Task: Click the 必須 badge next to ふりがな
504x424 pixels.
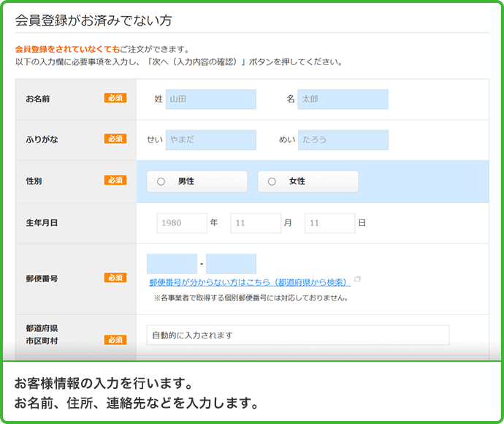Action: click(115, 139)
